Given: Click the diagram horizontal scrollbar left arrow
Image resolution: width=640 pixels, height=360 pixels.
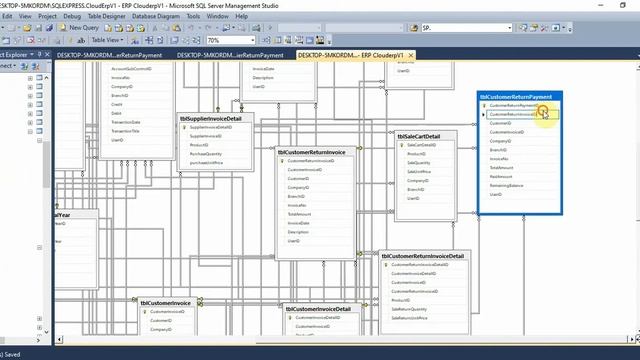Looking at the screenshot, I should (60, 339).
